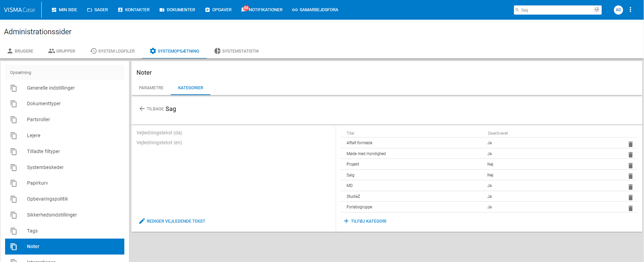Open OPGAVER in top navigation
This screenshot has height=262, width=644.
pyautogui.click(x=219, y=10)
